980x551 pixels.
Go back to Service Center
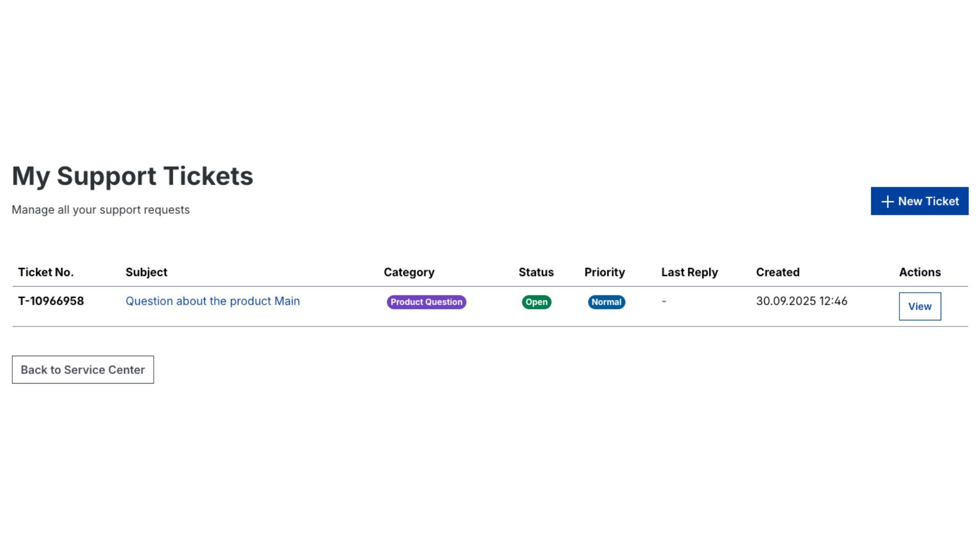[83, 370]
